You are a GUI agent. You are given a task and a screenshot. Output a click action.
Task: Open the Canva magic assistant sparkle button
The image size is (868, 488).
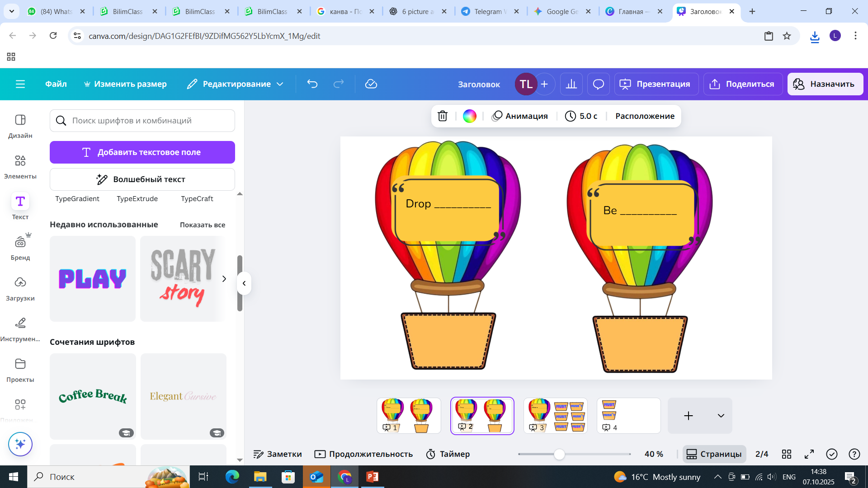click(20, 444)
